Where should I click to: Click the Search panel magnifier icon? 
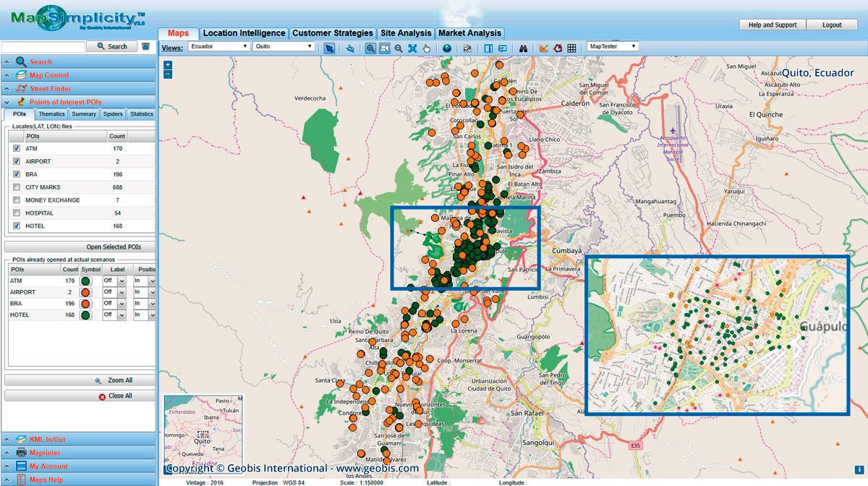(21, 62)
